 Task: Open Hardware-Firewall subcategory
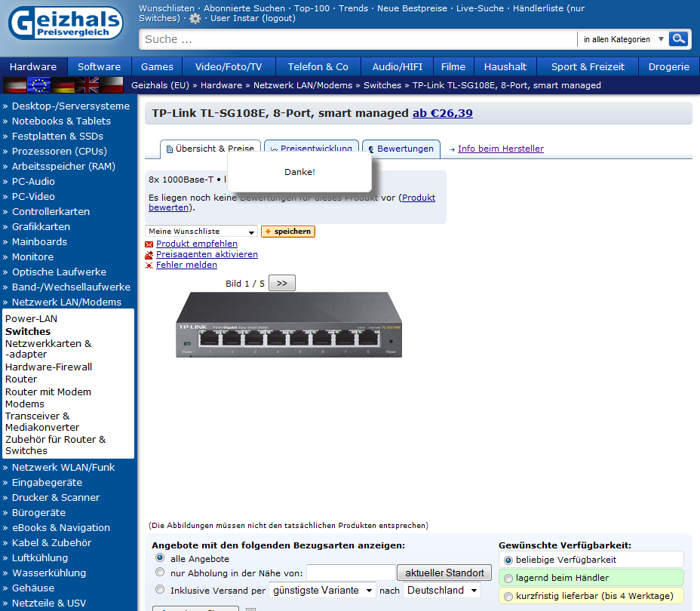[49, 367]
